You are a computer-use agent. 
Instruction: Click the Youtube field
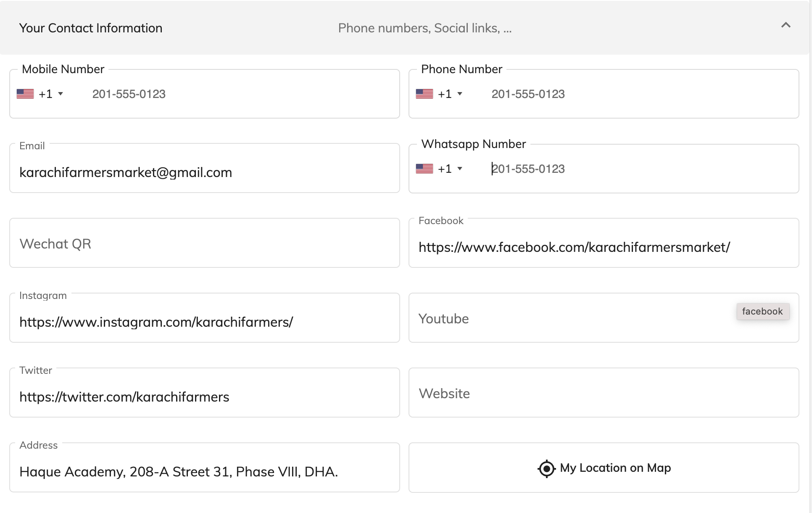pos(604,318)
